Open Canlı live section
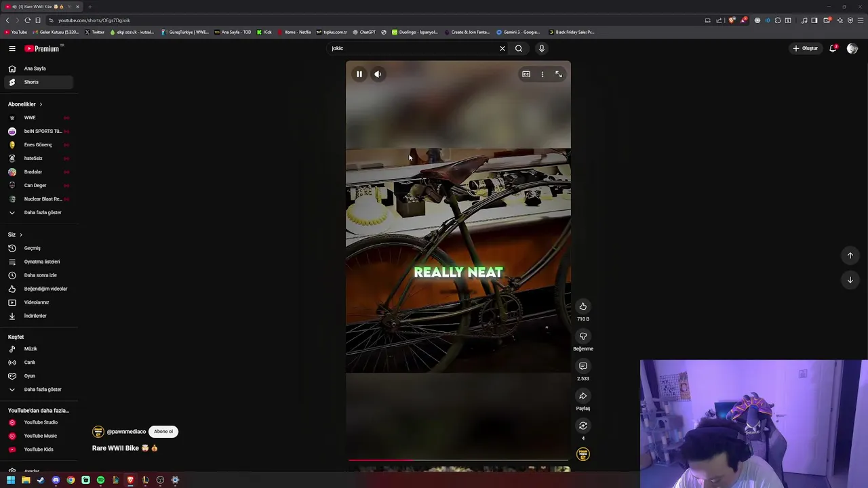The image size is (868, 488). click(x=37, y=362)
